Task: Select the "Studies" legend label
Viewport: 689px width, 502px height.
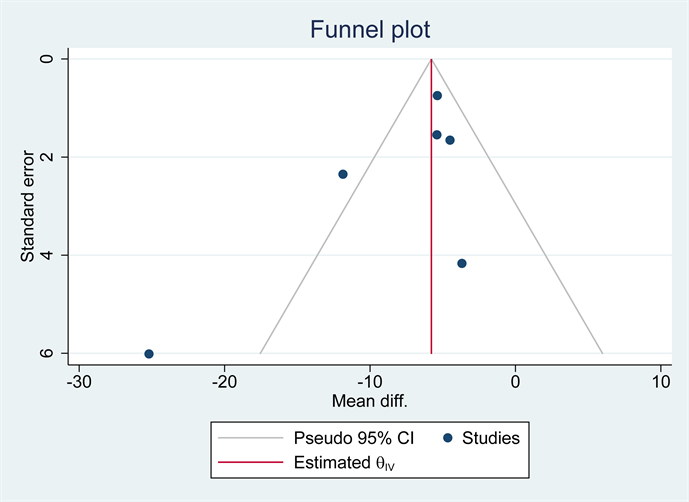Action: (x=490, y=437)
